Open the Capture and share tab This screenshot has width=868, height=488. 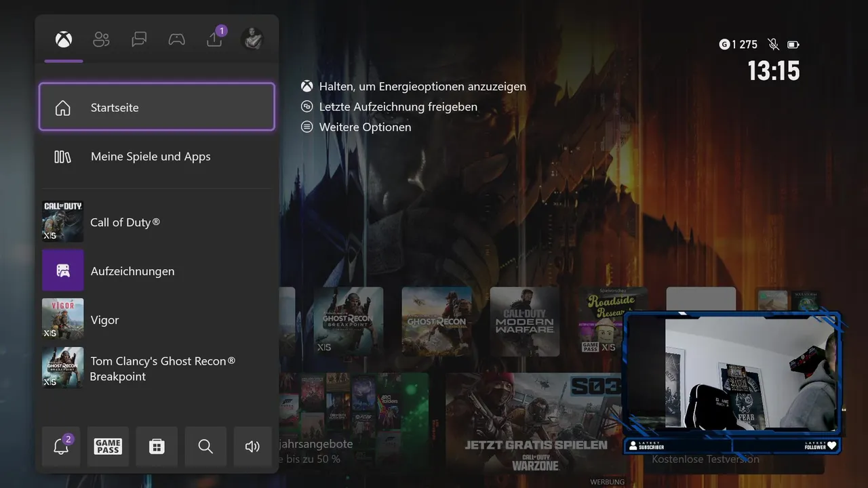click(214, 39)
